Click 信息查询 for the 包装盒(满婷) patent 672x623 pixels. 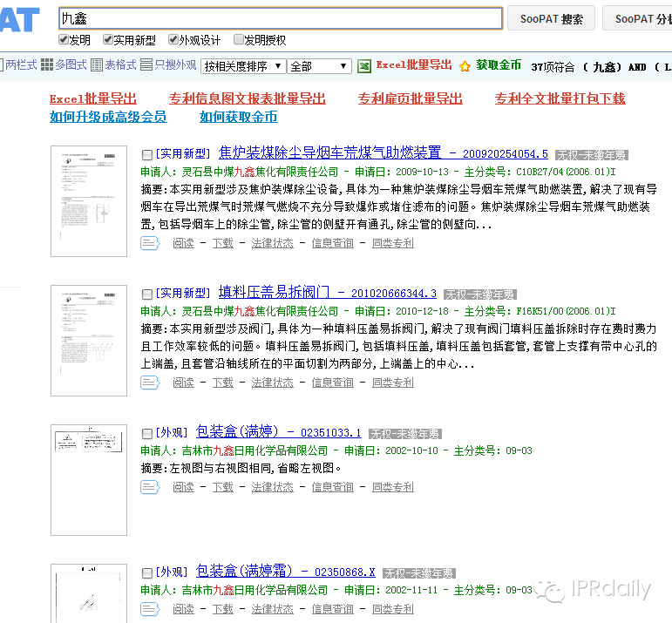point(333,488)
